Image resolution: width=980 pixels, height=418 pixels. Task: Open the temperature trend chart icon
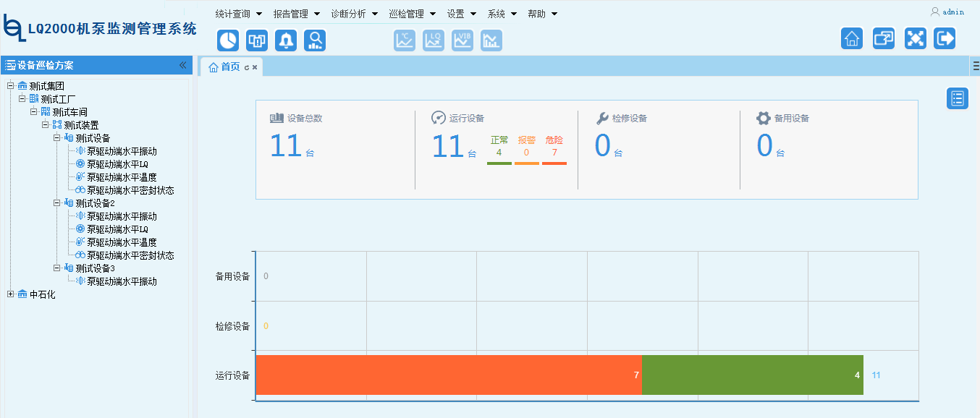(x=405, y=40)
